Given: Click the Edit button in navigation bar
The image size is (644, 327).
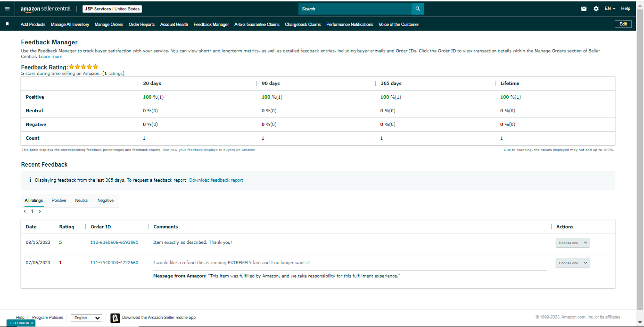Looking at the screenshot, I should [623, 24].
